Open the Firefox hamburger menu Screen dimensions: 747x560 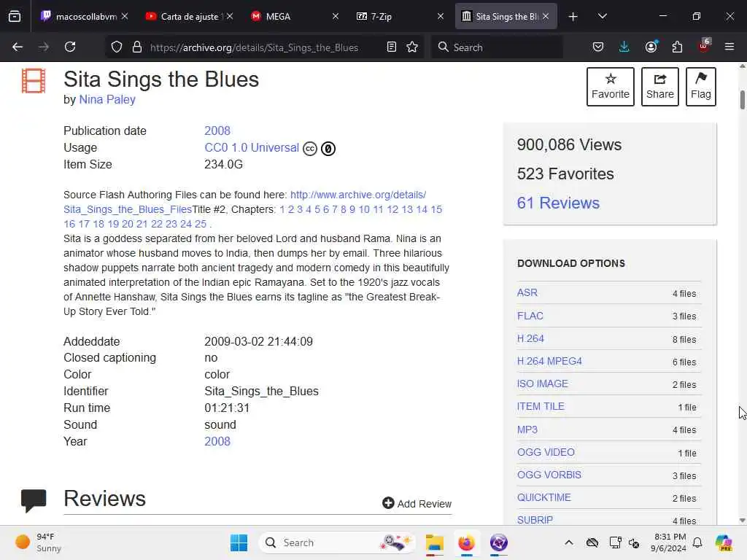click(x=729, y=47)
